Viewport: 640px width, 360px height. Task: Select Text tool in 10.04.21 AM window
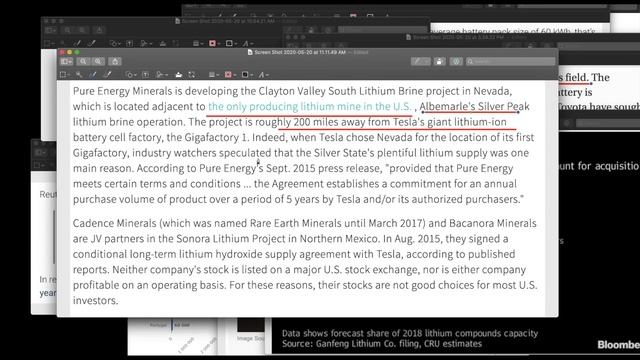point(129,43)
